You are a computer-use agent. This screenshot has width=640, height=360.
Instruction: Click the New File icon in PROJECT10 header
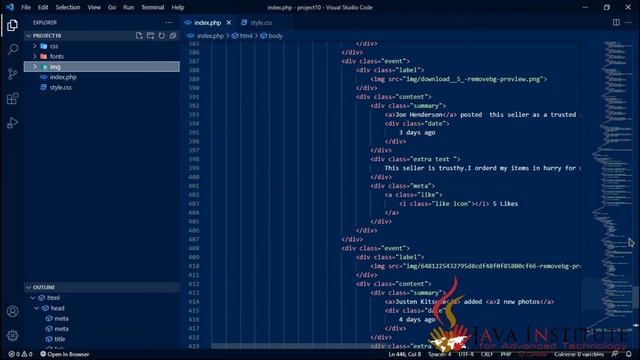pyautogui.click(x=139, y=36)
